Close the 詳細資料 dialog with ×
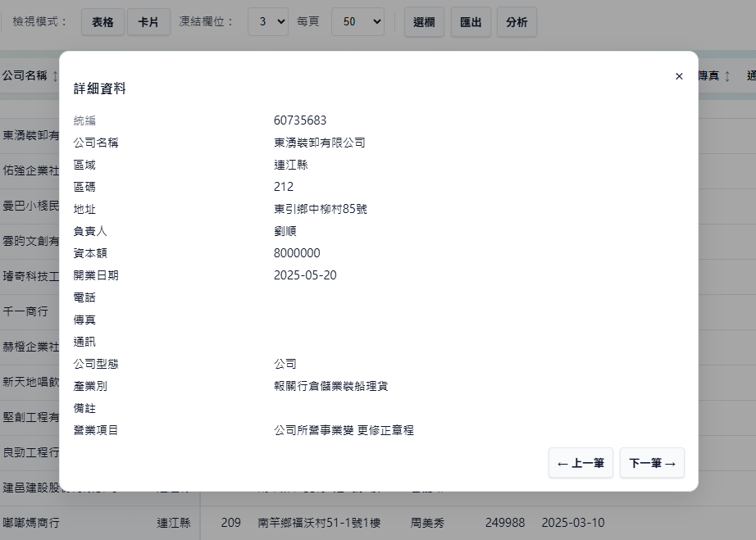The image size is (756, 540). [678, 76]
